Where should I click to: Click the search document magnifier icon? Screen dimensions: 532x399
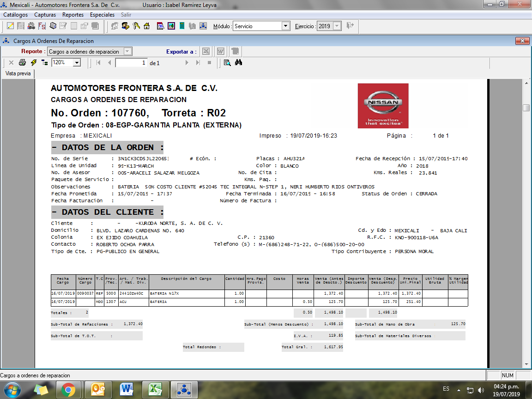click(227, 62)
